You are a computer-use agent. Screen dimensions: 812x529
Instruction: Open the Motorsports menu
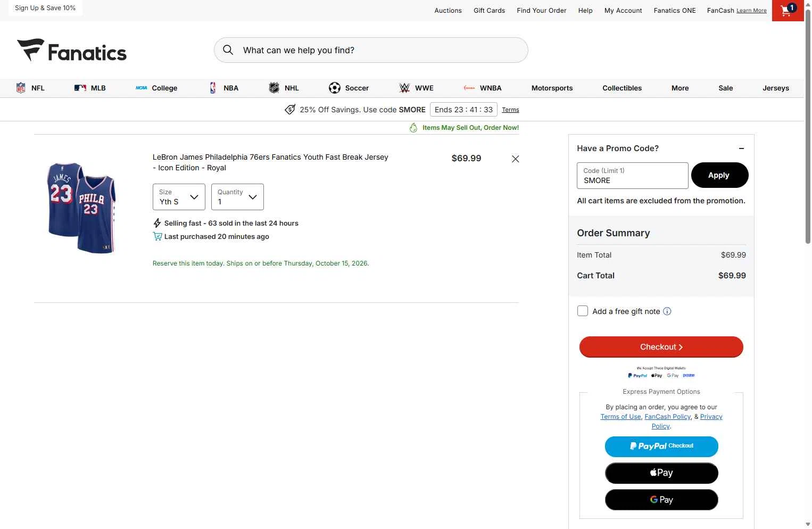552,88
